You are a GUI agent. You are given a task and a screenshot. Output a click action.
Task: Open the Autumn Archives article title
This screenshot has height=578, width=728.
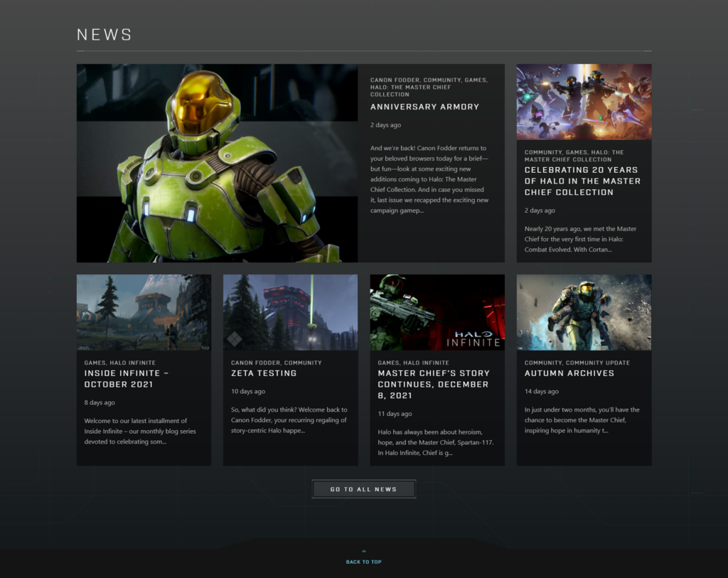pos(569,373)
